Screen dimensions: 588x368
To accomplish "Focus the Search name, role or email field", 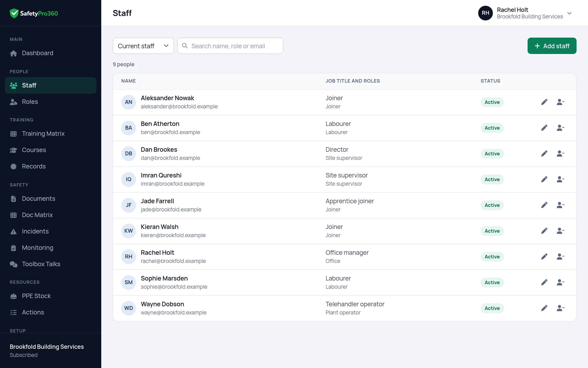I will pyautogui.click(x=230, y=46).
